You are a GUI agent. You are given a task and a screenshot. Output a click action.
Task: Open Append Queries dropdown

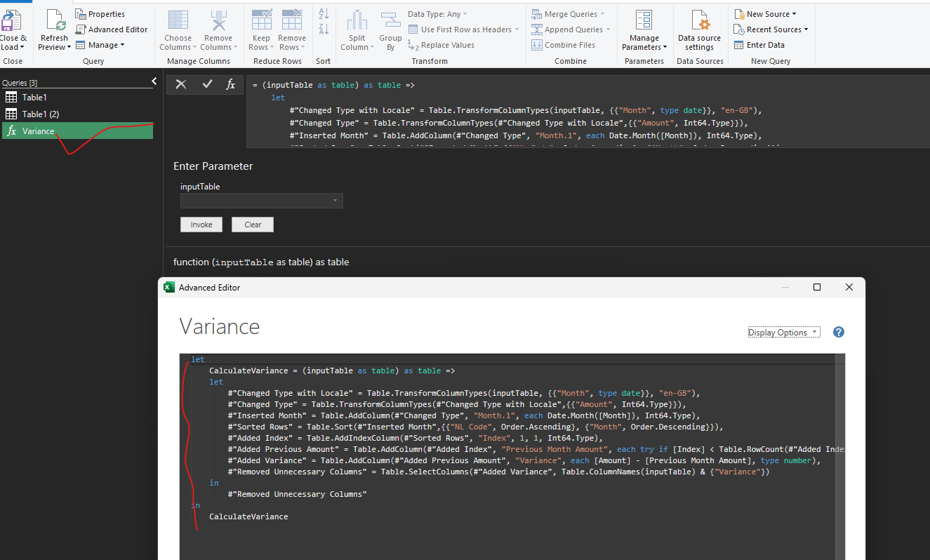click(x=571, y=29)
